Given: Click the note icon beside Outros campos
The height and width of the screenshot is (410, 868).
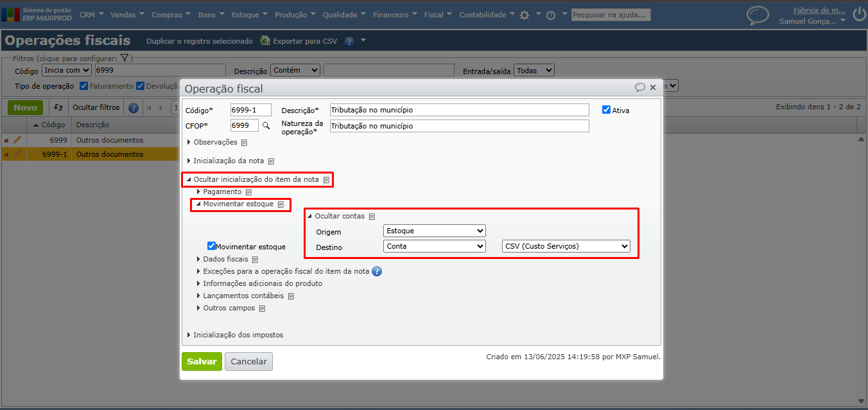Looking at the screenshot, I should point(262,308).
